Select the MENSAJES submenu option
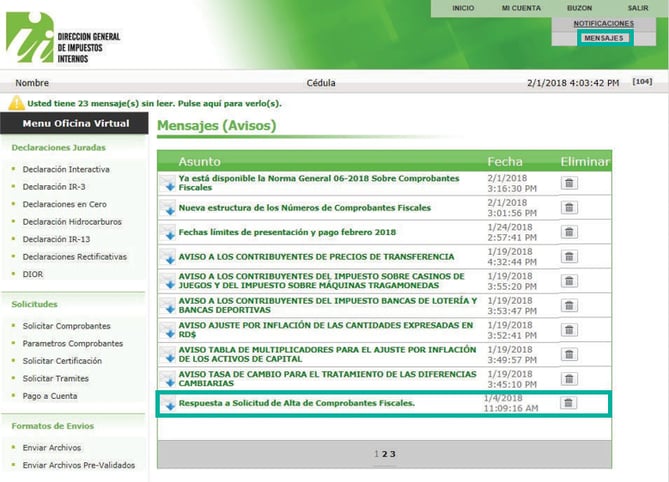Viewport: 669px width, 482px height. (x=603, y=38)
